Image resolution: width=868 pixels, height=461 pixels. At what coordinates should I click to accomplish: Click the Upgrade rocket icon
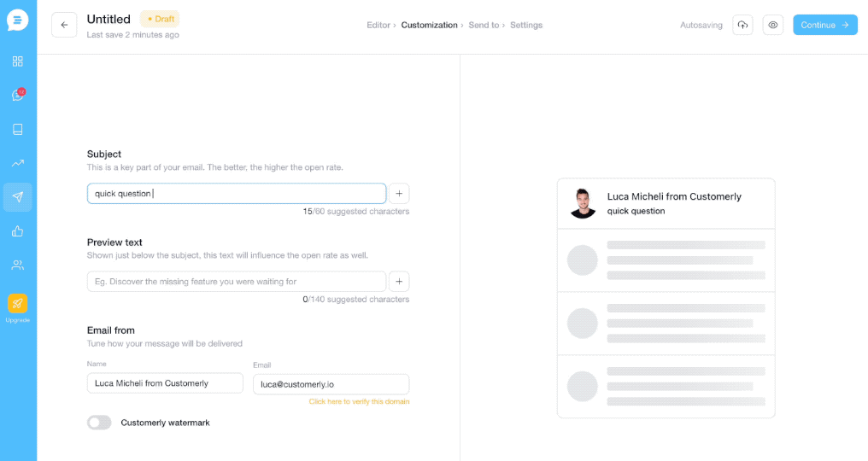[18, 303]
